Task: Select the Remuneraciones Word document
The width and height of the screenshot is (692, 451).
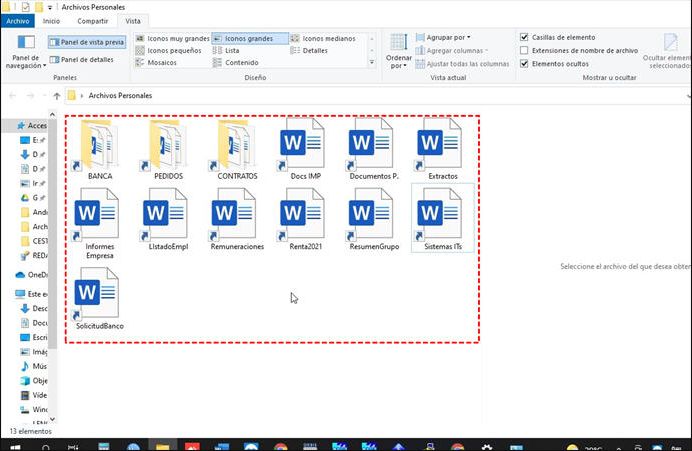Action: coord(237,219)
